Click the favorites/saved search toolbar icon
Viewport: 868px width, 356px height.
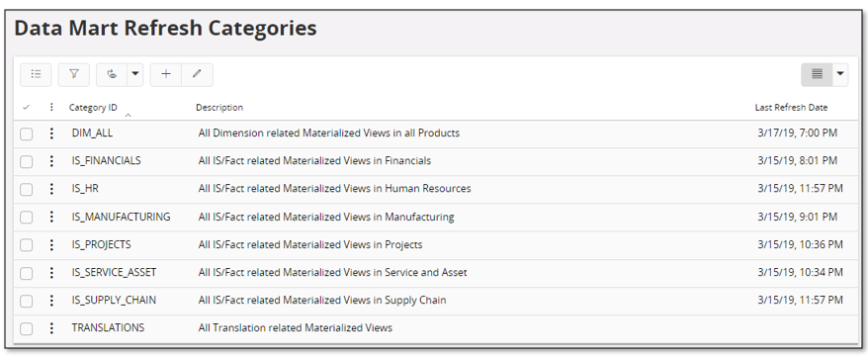112,74
